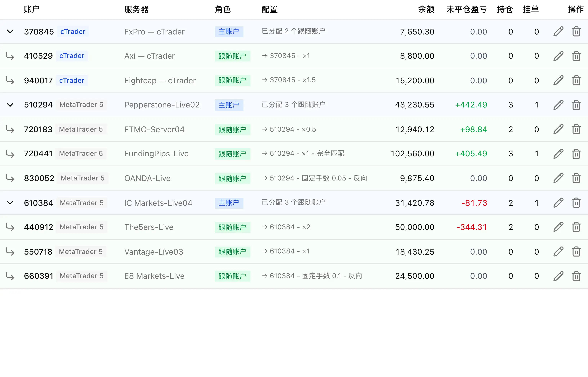Delete OANDA account 830052
Screen dimensions: 588x377
[x=576, y=178]
